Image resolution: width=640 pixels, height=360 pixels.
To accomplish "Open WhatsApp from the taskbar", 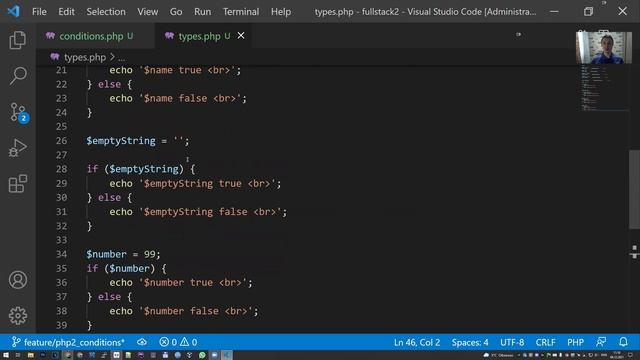I will (x=202, y=356).
